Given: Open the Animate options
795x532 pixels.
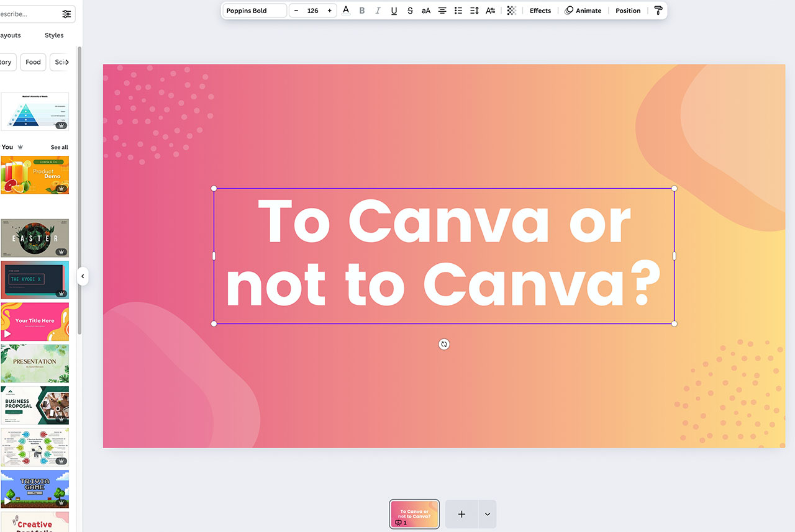Looking at the screenshot, I should click(x=583, y=11).
